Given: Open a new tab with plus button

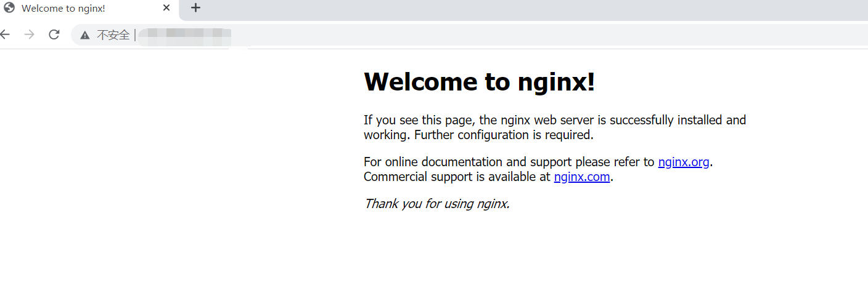Looking at the screenshot, I should click(x=195, y=8).
